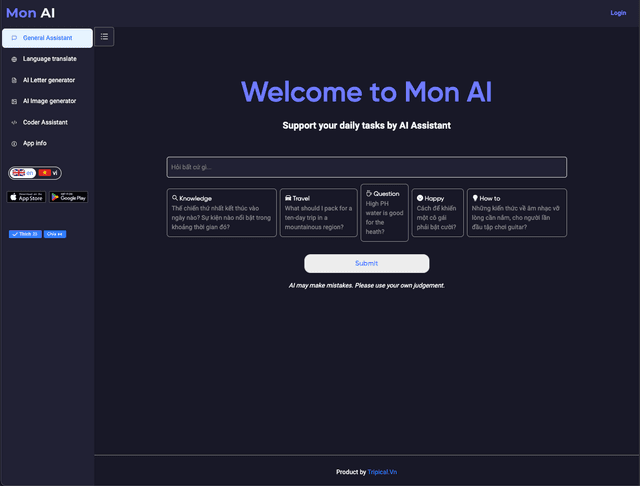This screenshot has width=640, height=486.
Task: Click the App info circle icon
Action: coord(14,144)
